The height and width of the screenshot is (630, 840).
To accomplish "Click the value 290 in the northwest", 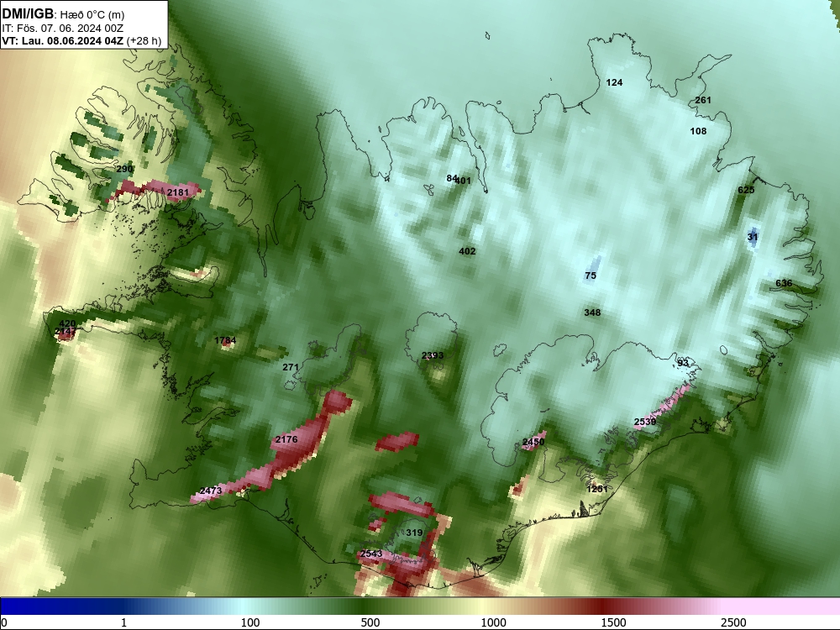I will (x=124, y=169).
